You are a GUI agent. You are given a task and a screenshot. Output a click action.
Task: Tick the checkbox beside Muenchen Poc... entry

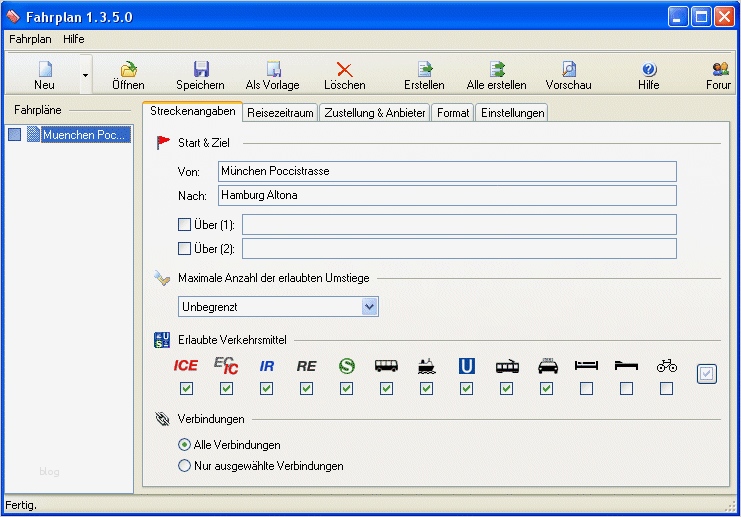(15, 135)
